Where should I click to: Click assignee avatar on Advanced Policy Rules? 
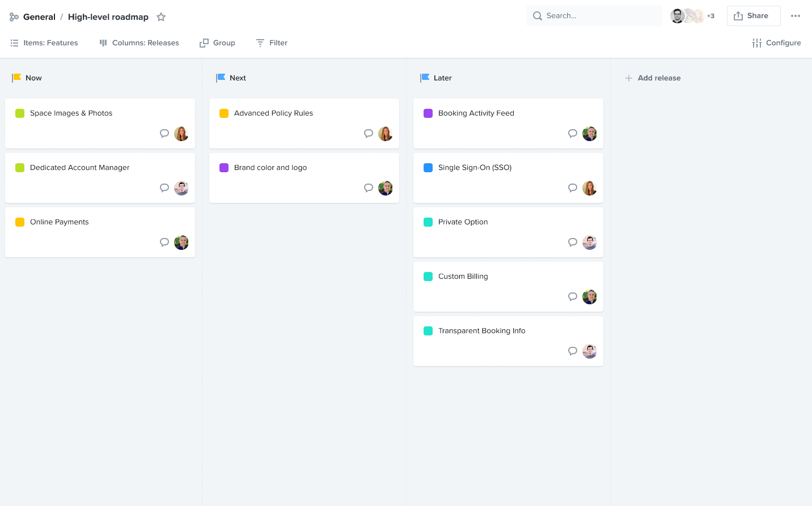click(x=386, y=134)
